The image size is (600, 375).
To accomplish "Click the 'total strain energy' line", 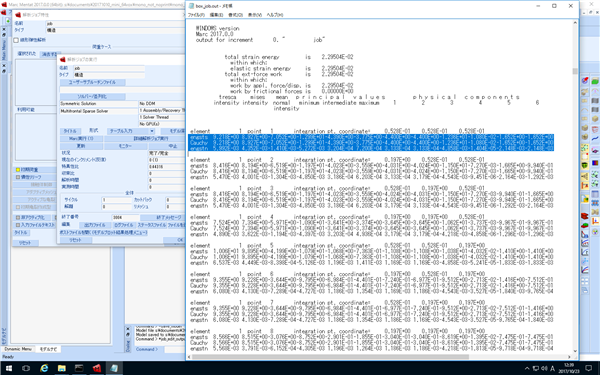I will (x=289, y=57).
